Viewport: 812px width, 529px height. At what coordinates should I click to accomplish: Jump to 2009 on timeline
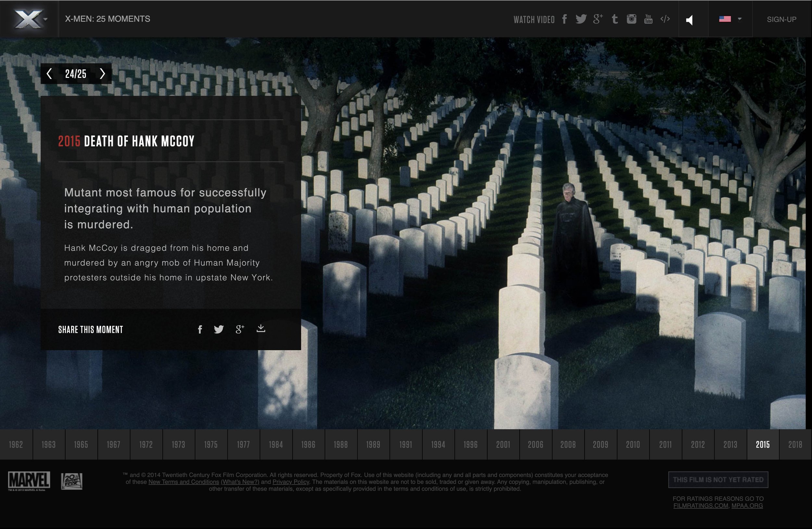601,445
